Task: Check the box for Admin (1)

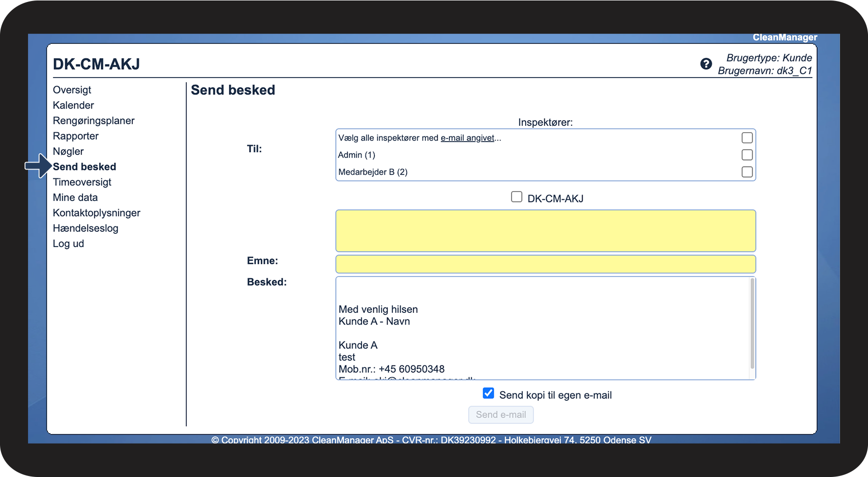Action: (747, 155)
